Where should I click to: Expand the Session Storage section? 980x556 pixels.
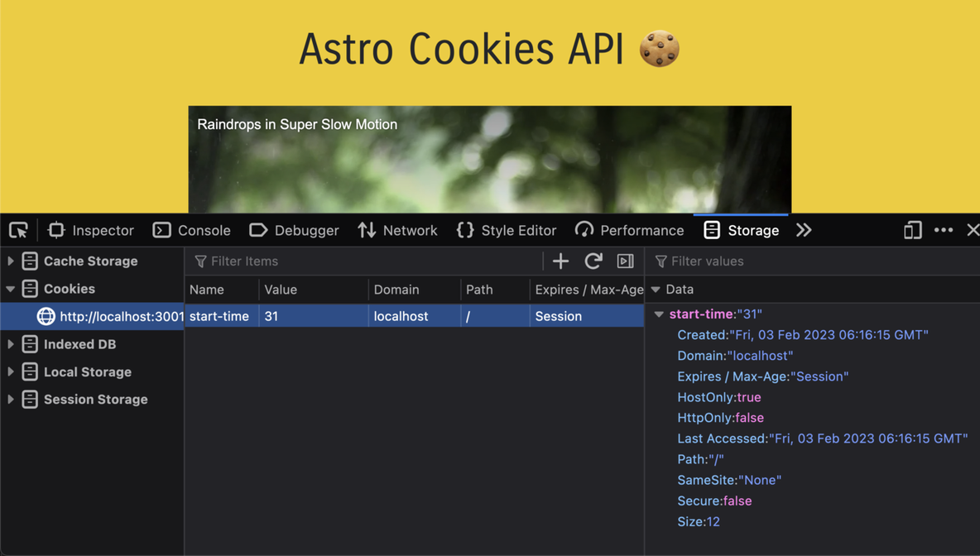click(9, 400)
